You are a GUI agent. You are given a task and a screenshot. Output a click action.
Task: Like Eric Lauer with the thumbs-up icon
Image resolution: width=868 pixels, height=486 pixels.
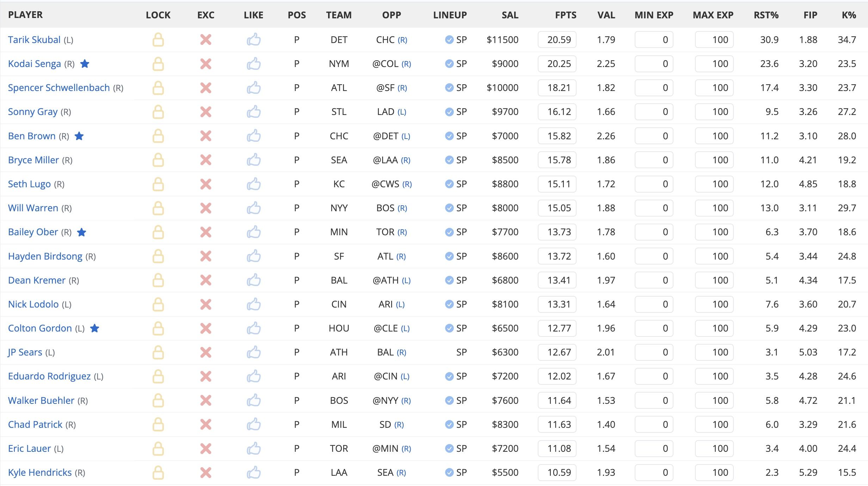point(253,448)
